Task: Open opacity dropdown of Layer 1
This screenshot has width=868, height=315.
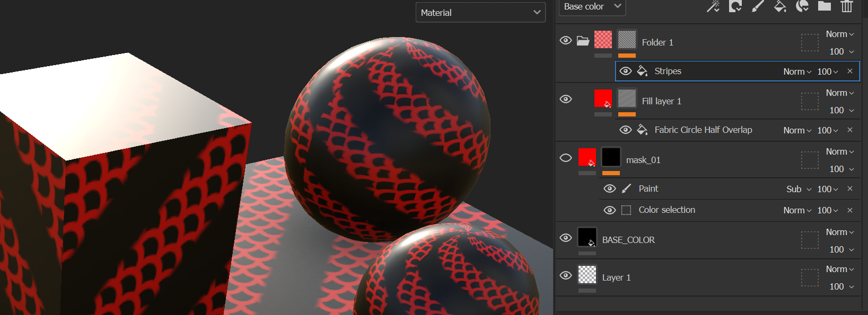Action: click(841, 286)
